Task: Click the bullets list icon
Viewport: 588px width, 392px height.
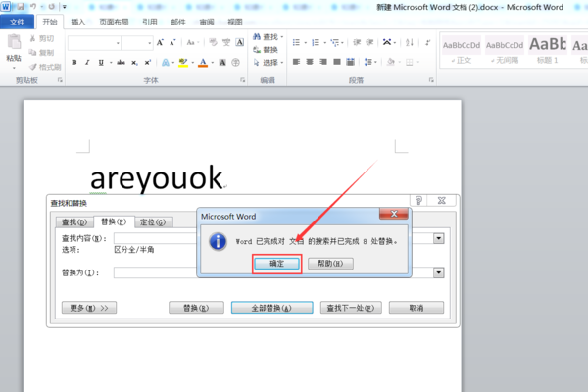Action: pos(296,42)
